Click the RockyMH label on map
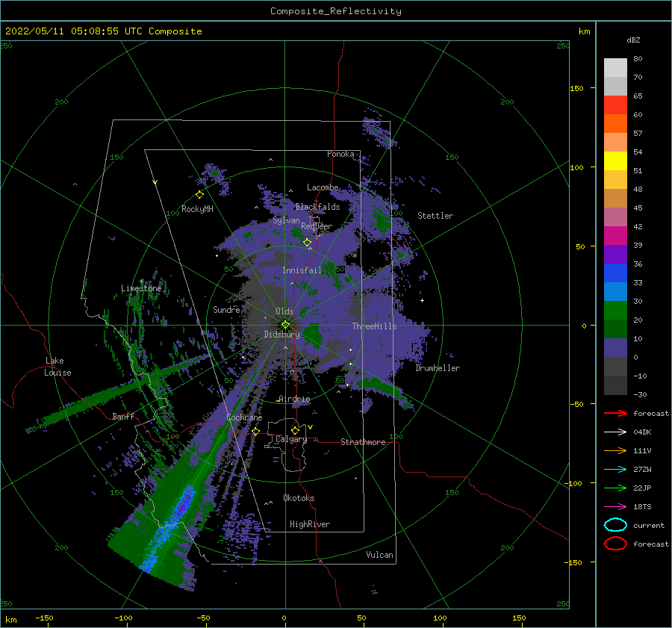Screen dimensions: 672x628 (x=197, y=209)
